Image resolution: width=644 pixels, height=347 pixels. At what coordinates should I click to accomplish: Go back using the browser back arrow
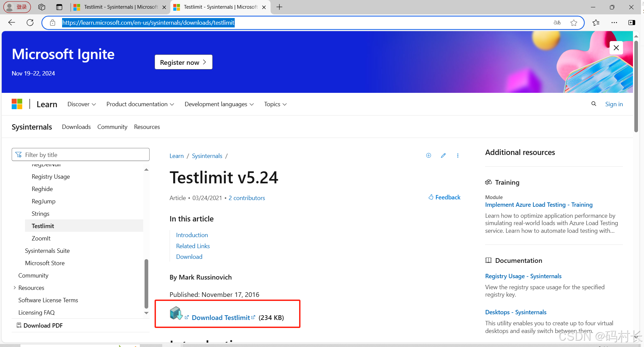[12, 22]
